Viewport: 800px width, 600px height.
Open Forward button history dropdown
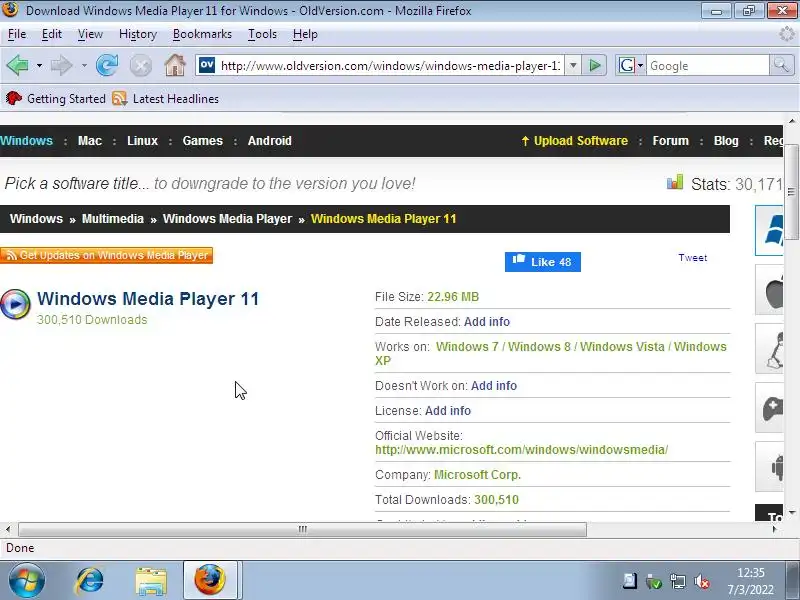84,66
